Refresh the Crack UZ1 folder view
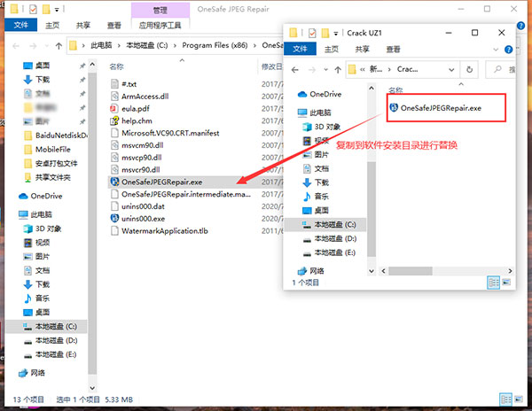The image size is (532, 411). 469,69
